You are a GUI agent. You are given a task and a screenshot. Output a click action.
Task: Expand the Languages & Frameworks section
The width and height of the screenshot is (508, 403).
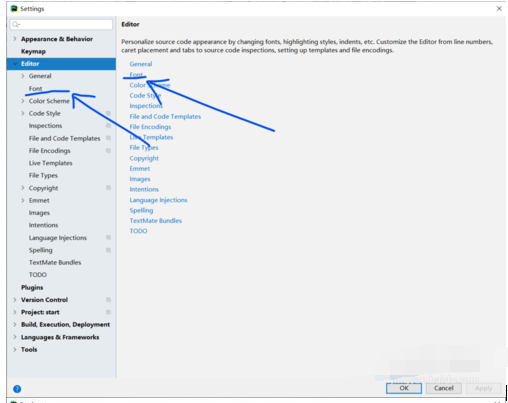coord(15,337)
